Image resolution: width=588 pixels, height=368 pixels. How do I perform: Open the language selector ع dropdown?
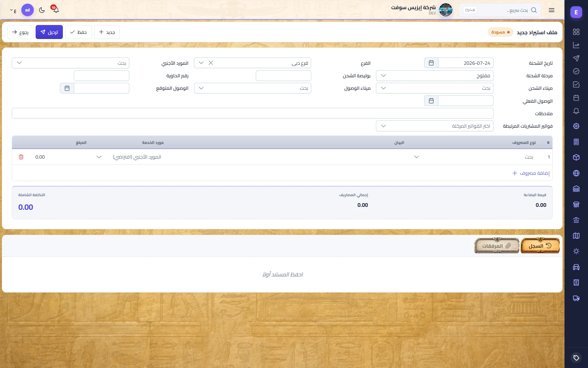pos(13,10)
